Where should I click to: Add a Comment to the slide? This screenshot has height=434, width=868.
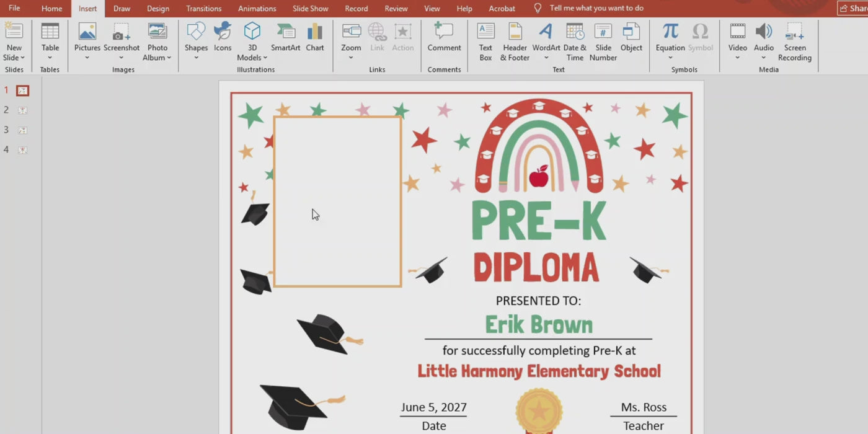[x=444, y=37]
